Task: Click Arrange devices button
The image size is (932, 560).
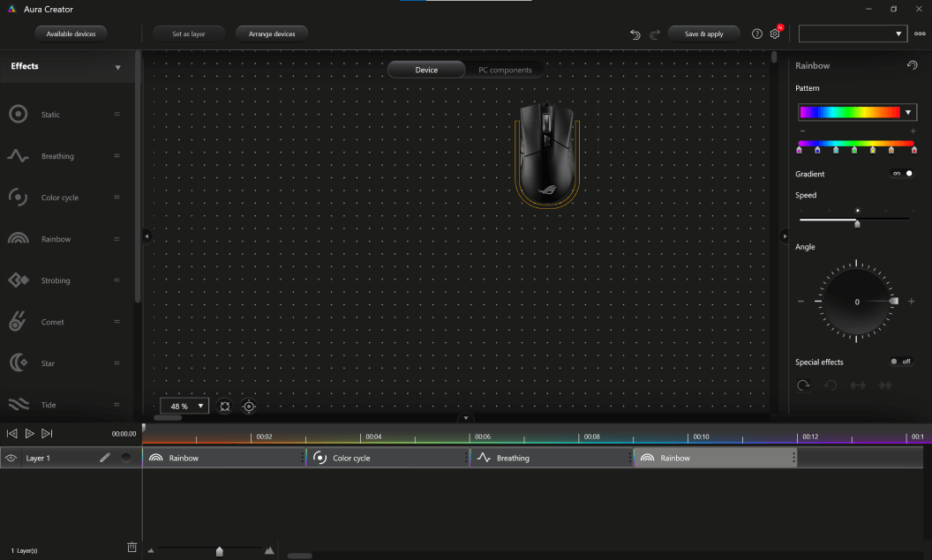Action: [272, 34]
